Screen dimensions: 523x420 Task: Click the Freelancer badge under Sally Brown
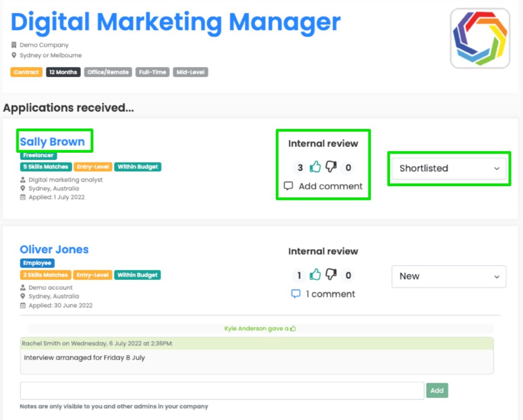(x=38, y=155)
